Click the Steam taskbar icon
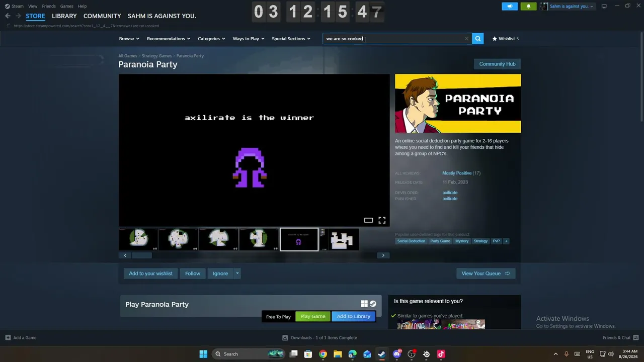 pos(382,354)
